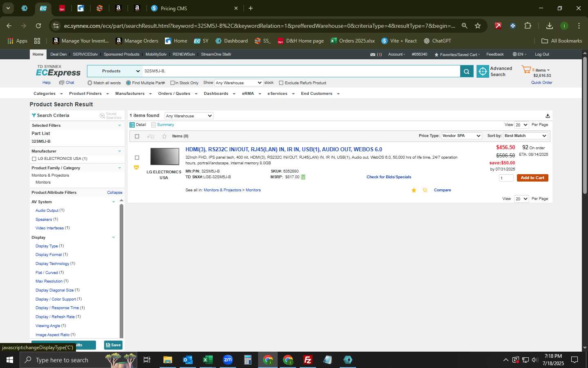
Task: Click the Compare link
Action: pos(442,190)
